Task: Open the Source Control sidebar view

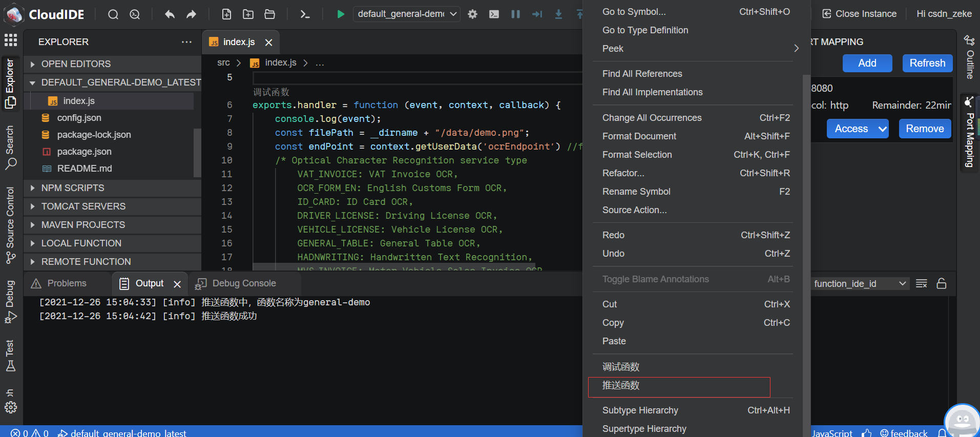Action: (10, 225)
